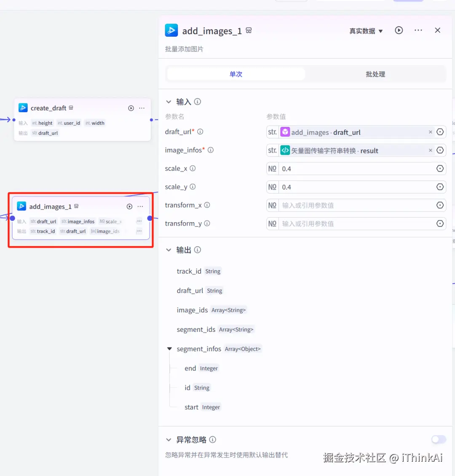Remove the 矢量图传输字符串转换 result reference
Image resolution: width=455 pixels, height=476 pixels.
[430, 150]
